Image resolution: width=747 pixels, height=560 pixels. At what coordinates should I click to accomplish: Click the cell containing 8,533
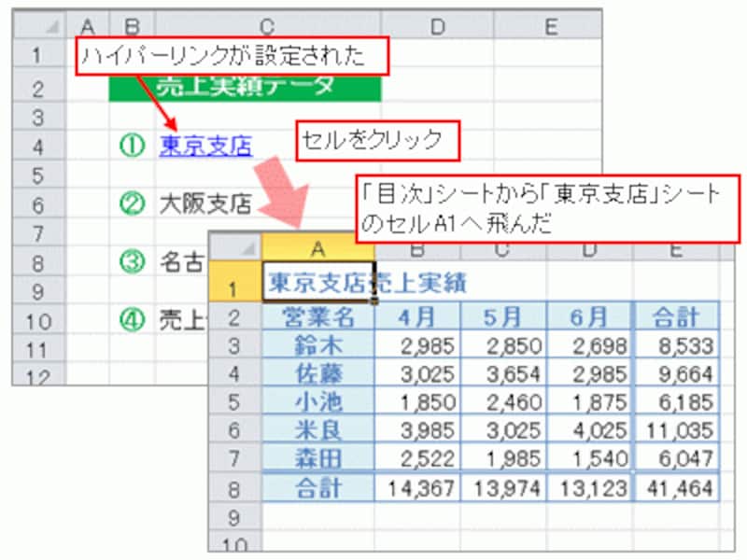[676, 345]
